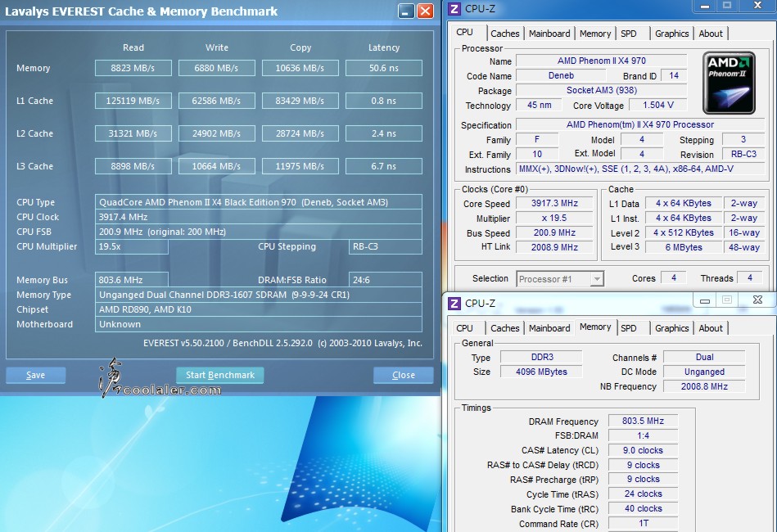
Task: Click Motherboard value Unknown
Action: 259,324
